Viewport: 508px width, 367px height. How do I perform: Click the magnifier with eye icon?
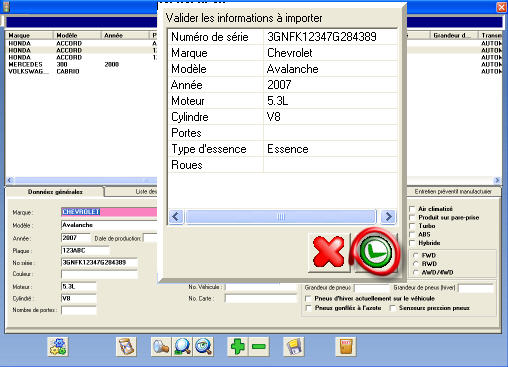coord(203,347)
